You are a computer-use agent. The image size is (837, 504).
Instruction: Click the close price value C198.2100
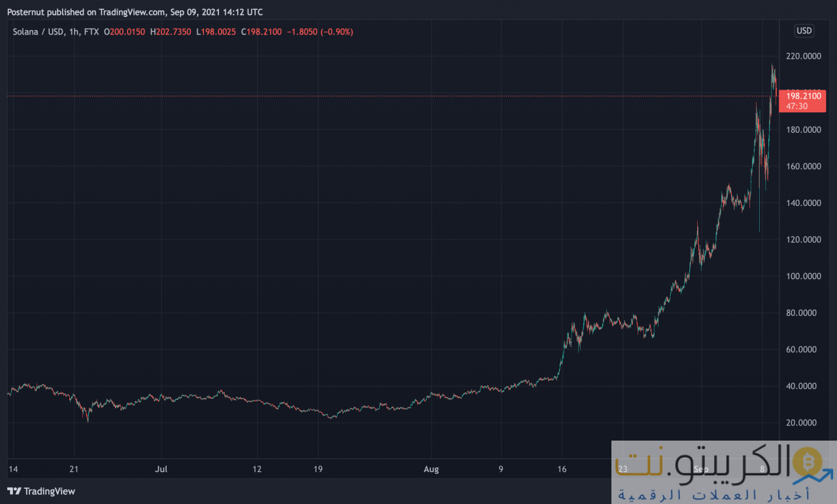[262, 31]
